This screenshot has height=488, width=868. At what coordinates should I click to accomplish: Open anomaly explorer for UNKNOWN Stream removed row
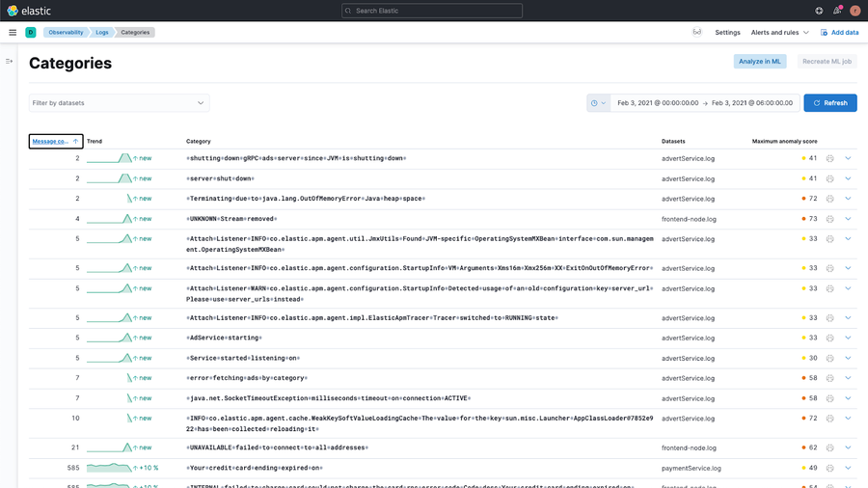click(x=829, y=219)
